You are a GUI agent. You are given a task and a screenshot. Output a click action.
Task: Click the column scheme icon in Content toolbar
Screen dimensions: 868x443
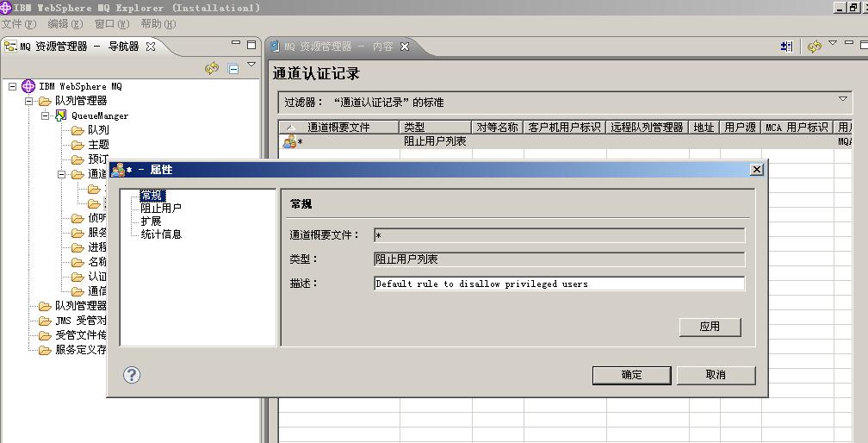[787, 47]
